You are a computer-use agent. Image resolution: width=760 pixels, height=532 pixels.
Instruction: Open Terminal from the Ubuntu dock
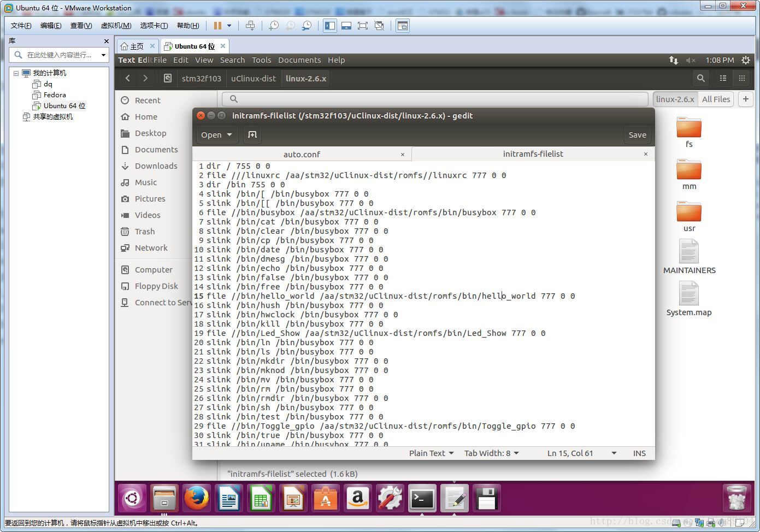click(422, 498)
